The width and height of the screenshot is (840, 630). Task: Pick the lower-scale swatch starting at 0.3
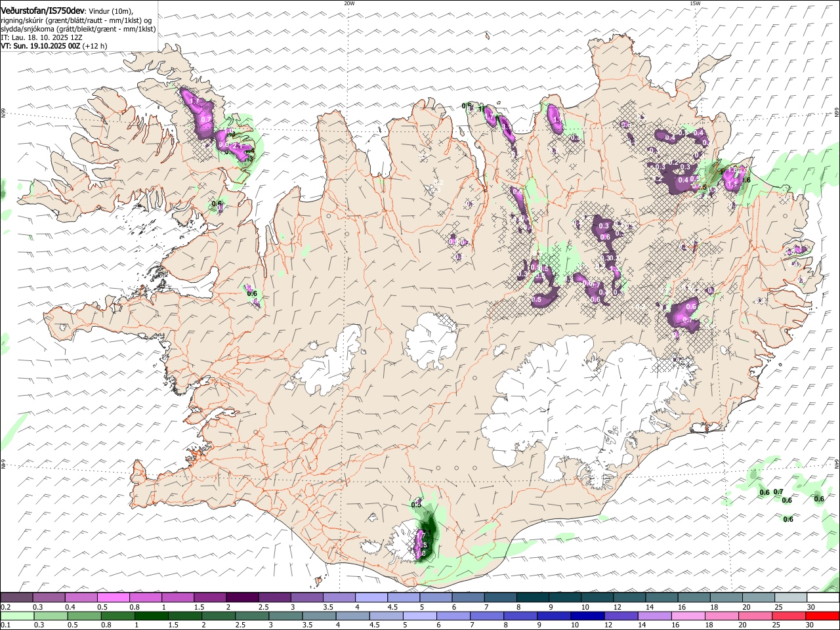pos(51,616)
